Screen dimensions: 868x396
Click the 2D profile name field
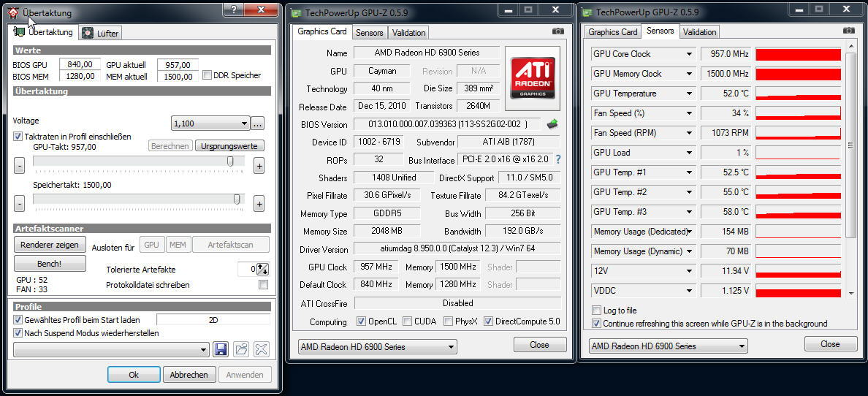(x=213, y=319)
